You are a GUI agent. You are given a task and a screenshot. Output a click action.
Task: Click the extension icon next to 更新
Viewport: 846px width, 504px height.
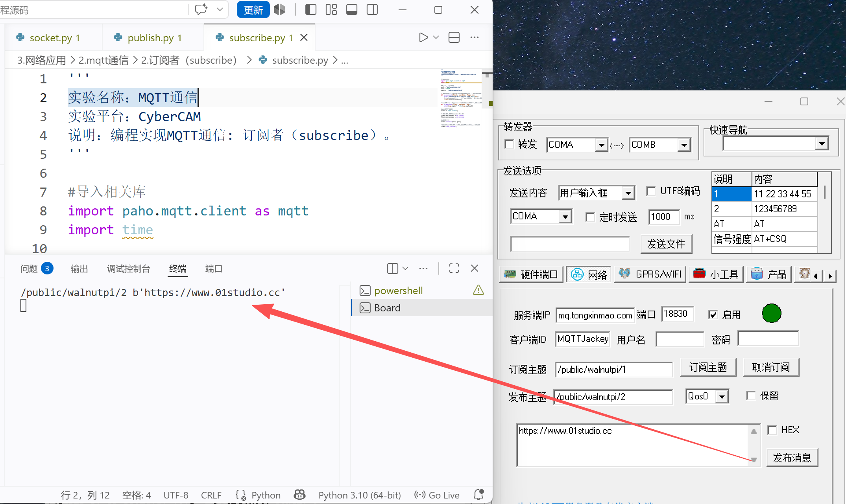point(279,9)
